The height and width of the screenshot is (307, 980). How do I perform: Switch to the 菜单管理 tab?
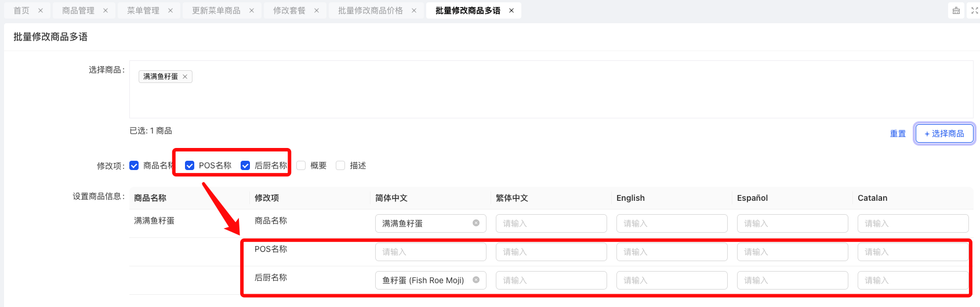(x=143, y=10)
